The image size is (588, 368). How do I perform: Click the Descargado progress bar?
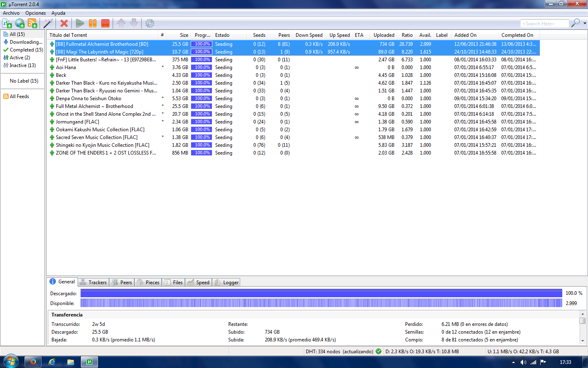tap(321, 293)
